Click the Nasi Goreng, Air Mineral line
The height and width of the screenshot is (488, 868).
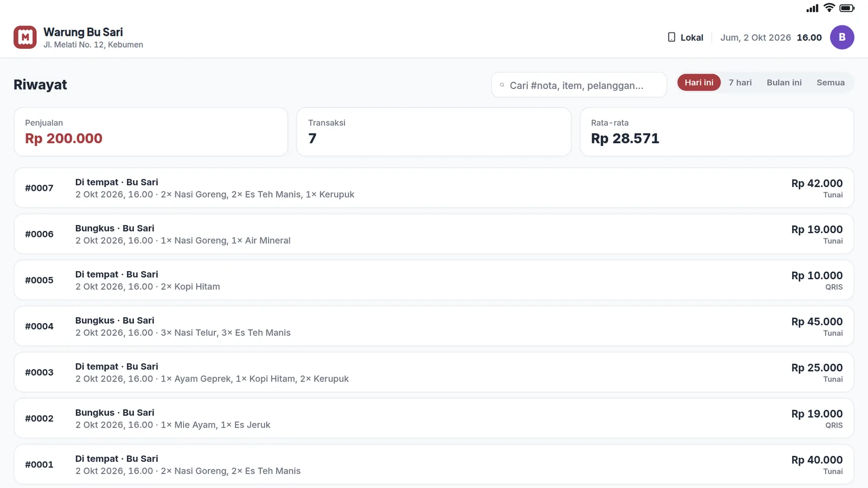click(183, 240)
